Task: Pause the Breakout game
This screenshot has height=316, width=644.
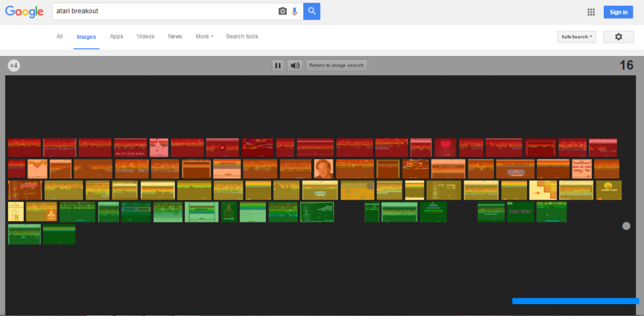Action: tap(278, 65)
